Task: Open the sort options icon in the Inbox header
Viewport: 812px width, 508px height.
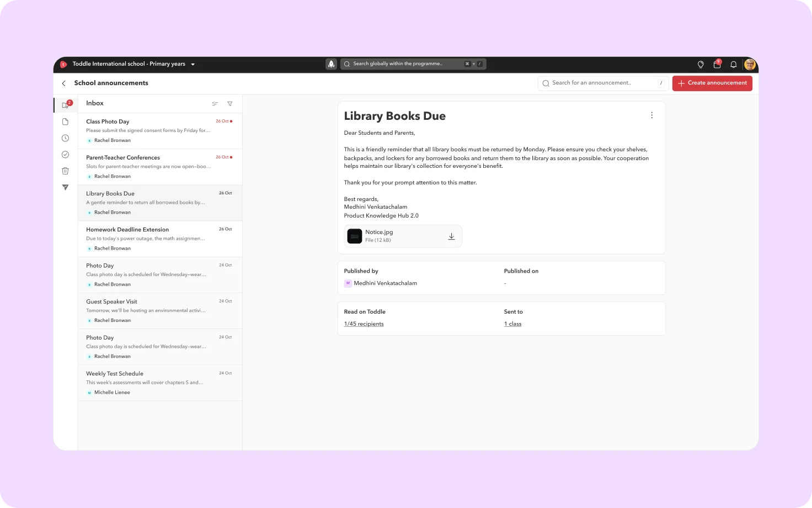Action: [x=215, y=104]
